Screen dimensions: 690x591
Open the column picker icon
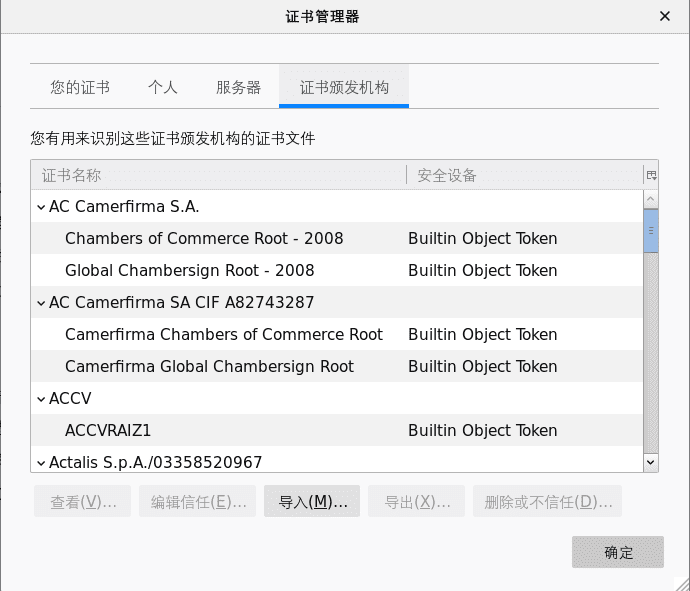coord(651,175)
